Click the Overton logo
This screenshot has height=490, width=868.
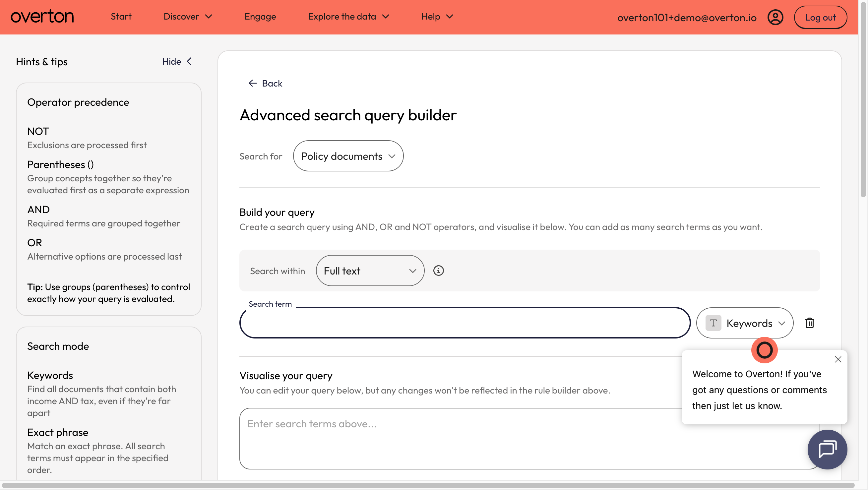pyautogui.click(x=42, y=17)
